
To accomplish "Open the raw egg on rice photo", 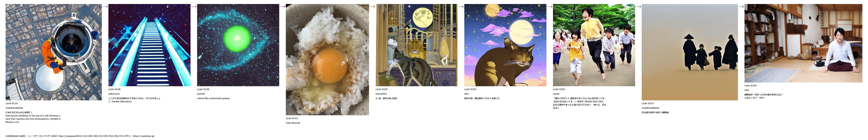I will click(x=327, y=59).
